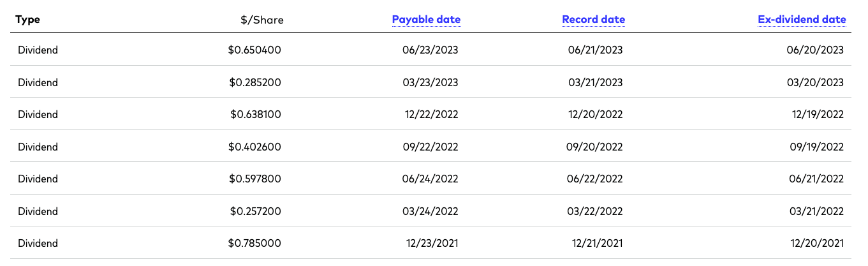Select record date 03/21/2023
Image resolution: width=868 pixels, height=266 pixels.
(x=596, y=82)
